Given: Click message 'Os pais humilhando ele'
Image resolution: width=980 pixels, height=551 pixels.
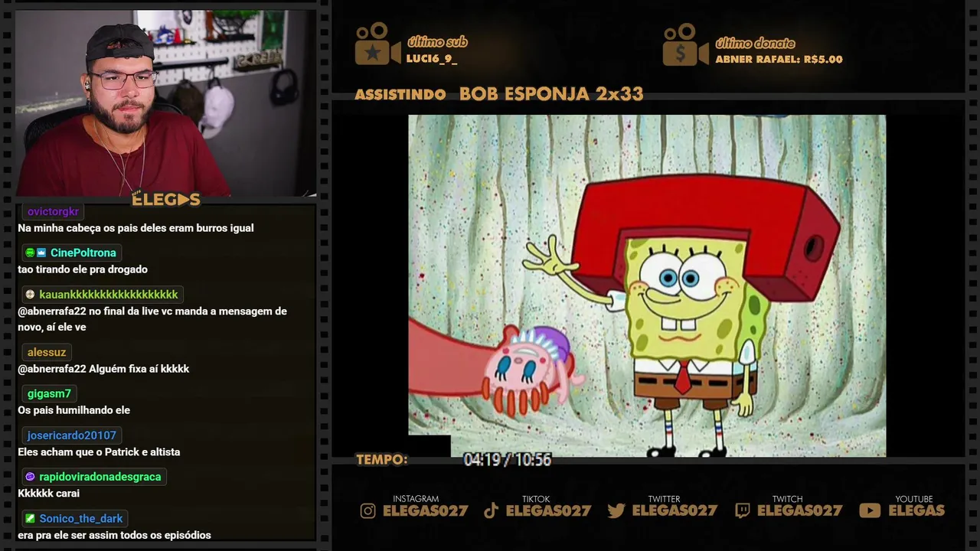Looking at the screenshot, I should tap(74, 410).
